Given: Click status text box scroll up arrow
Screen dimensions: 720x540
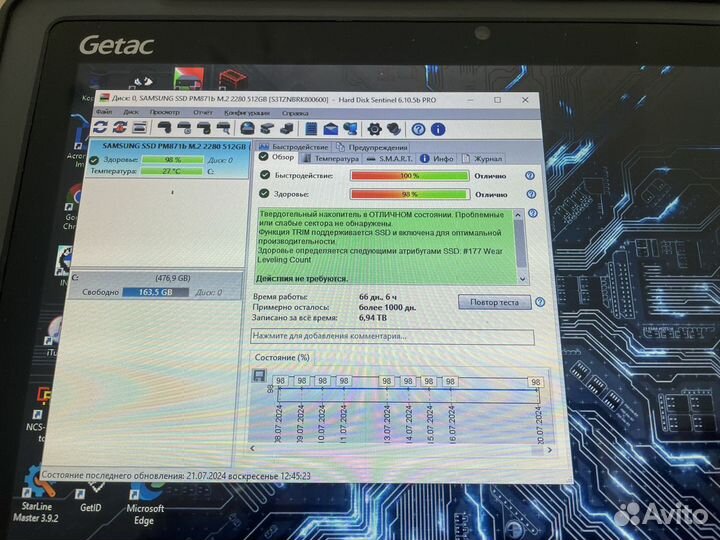Looking at the screenshot, I should [518, 215].
